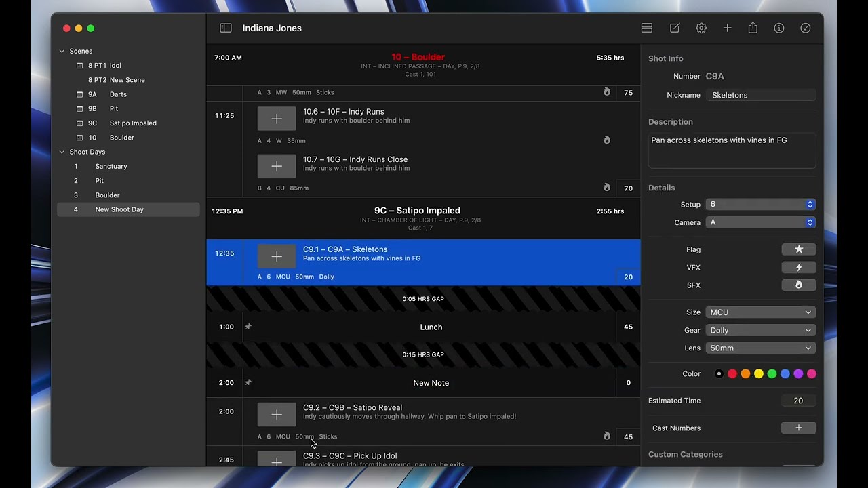Image resolution: width=868 pixels, height=488 pixels.
Task: Edit the Description text box
Action: 732,150
